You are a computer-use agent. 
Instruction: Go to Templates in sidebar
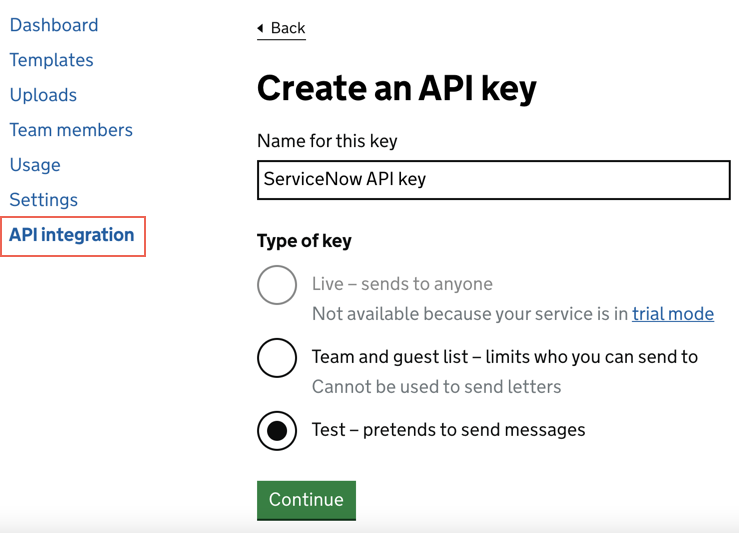[51, 60]
